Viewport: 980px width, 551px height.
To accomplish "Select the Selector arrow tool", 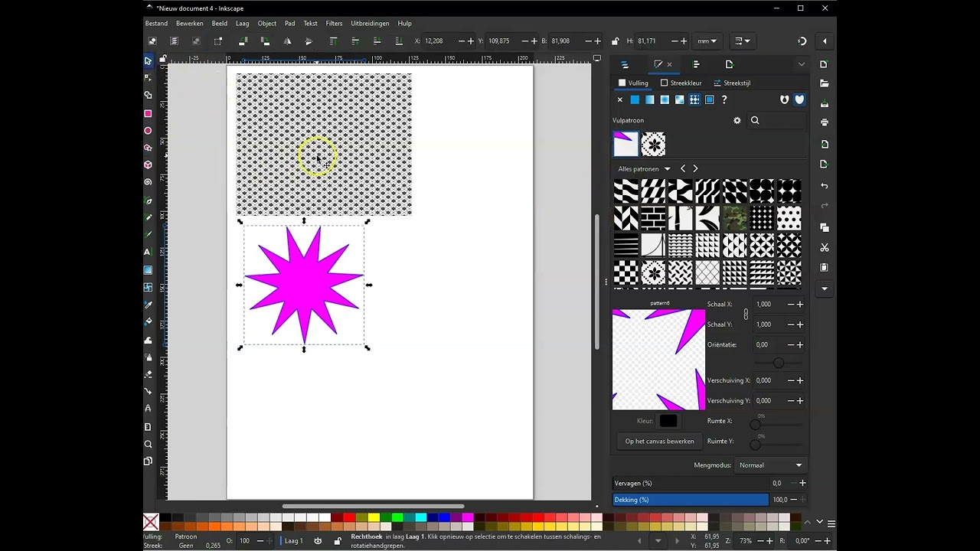I will pos(148,60).
